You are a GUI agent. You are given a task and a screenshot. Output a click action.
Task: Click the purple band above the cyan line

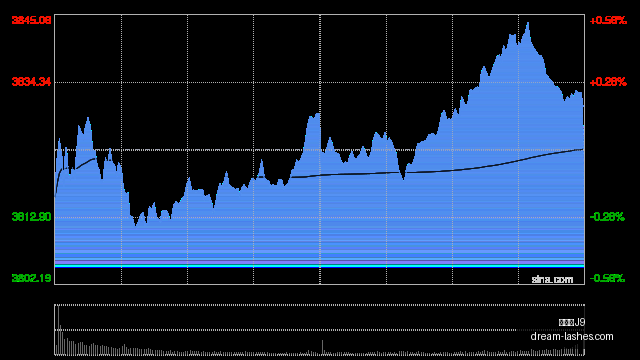pyautogui.click(x=320, y=261)
